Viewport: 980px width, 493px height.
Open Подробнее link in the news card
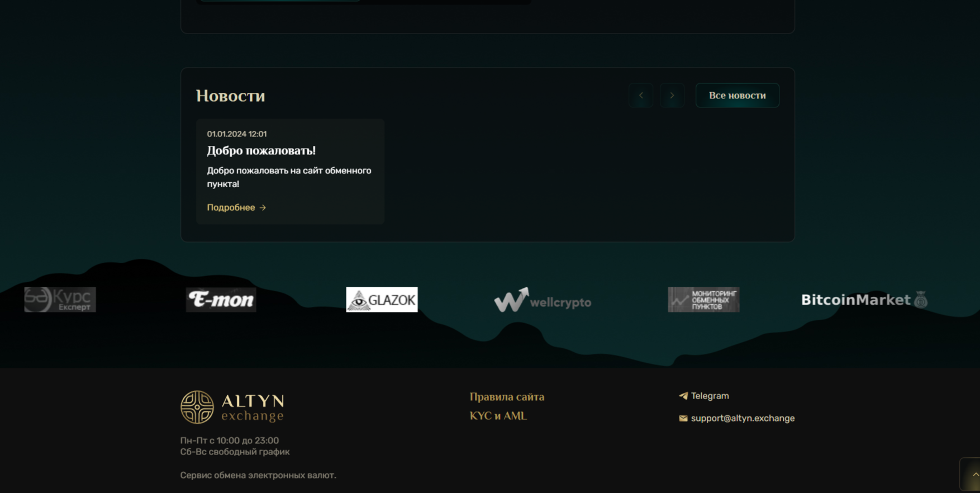tap(236, 207)
